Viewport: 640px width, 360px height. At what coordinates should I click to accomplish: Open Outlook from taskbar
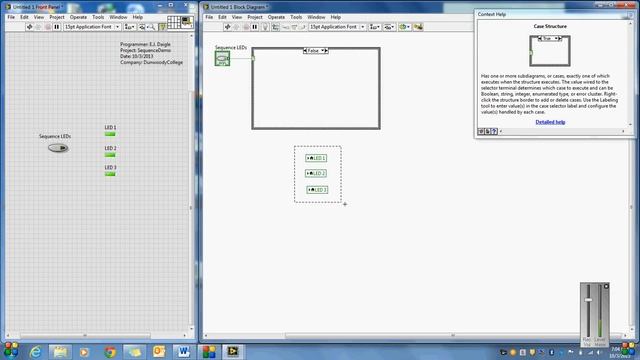159,352
